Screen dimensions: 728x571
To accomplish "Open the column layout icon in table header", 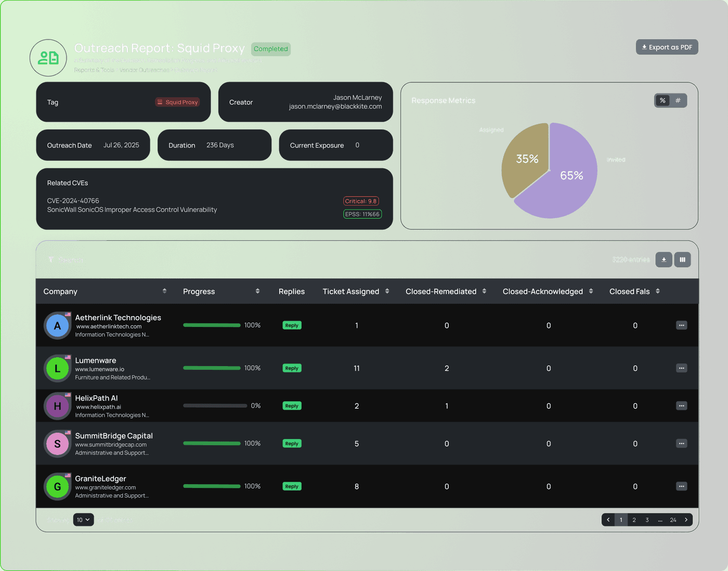I will [x=682, y=259].
